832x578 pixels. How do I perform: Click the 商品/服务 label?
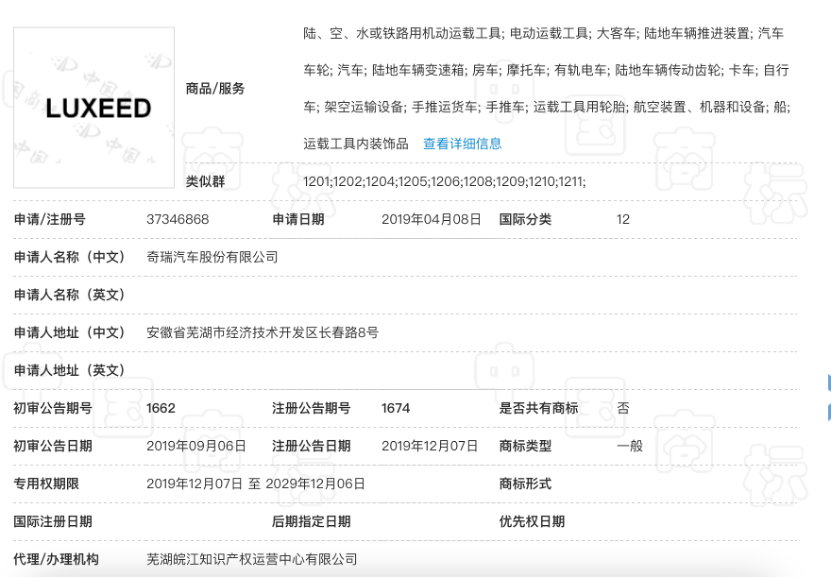point(215,89)
